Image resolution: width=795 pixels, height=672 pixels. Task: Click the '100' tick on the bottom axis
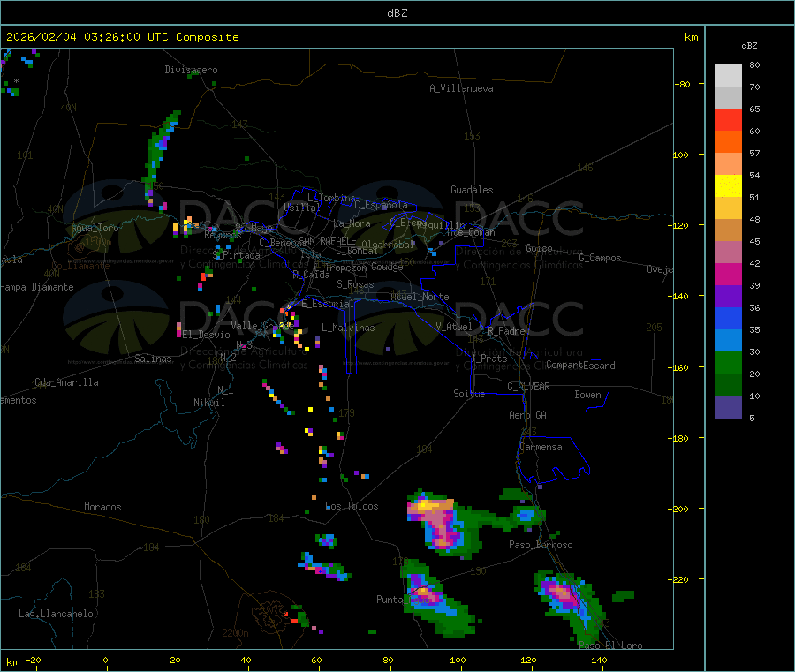point(458,660)
